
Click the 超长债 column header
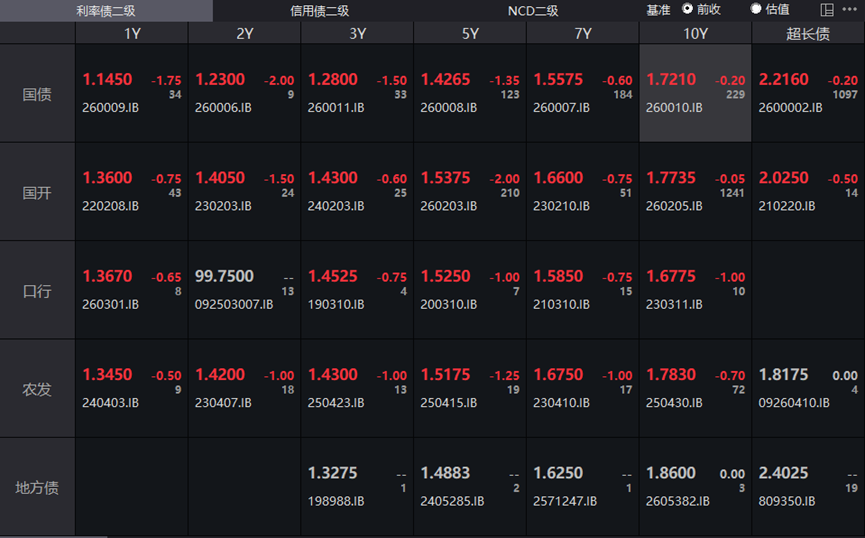pyautogui.click(x=808, y=33)
